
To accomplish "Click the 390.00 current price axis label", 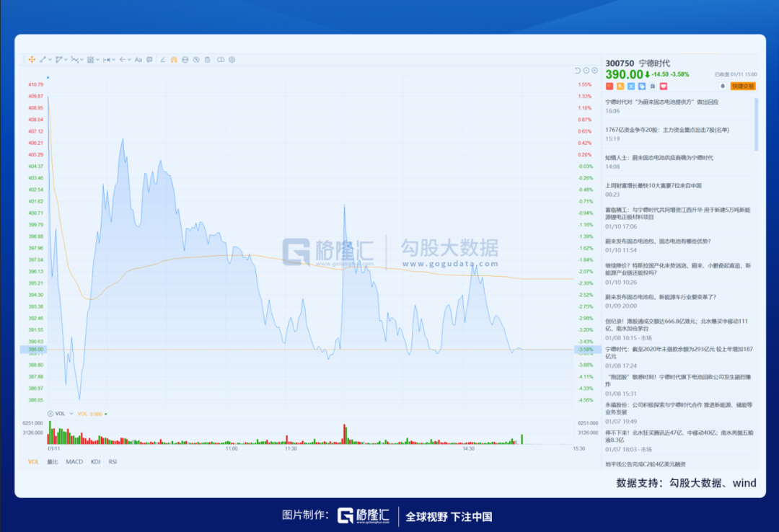I will pos(32,350).
